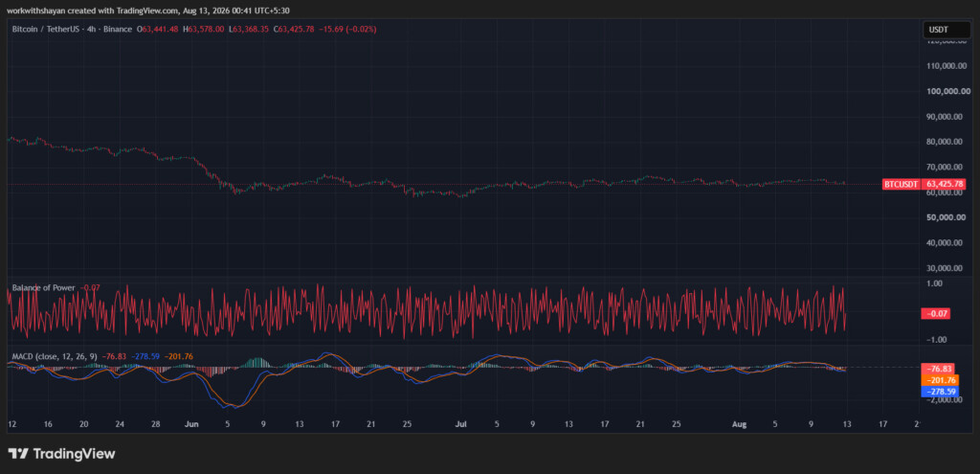Click the workwithshayan created with TradingView.com caption
980x474 pixels.
coord(93,11)
